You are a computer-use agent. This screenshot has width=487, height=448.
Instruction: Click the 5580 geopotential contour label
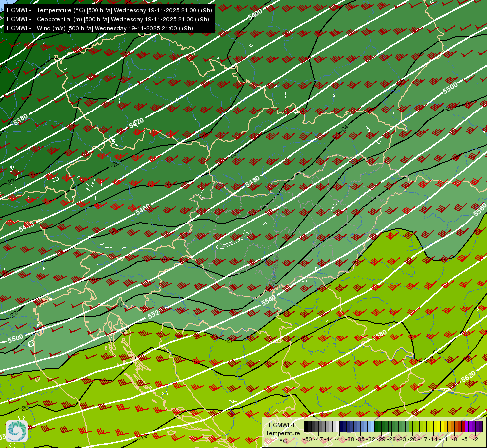click(380, 335)
